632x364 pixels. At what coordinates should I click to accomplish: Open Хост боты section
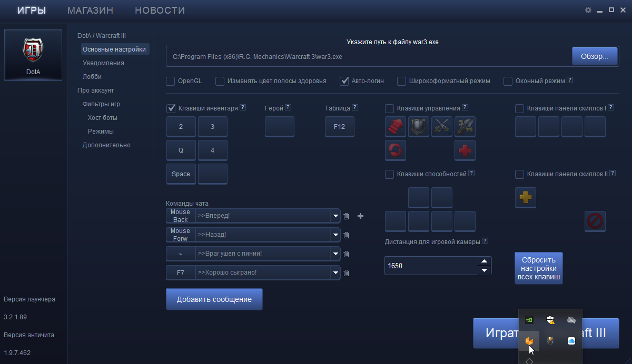103,118
